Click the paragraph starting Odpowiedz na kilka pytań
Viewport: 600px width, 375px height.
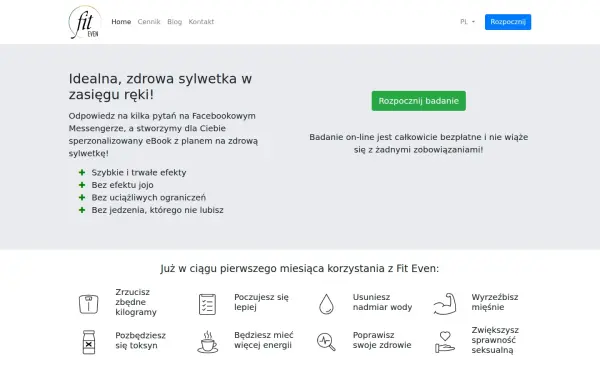pyautogui.click(x=163, y=135)
